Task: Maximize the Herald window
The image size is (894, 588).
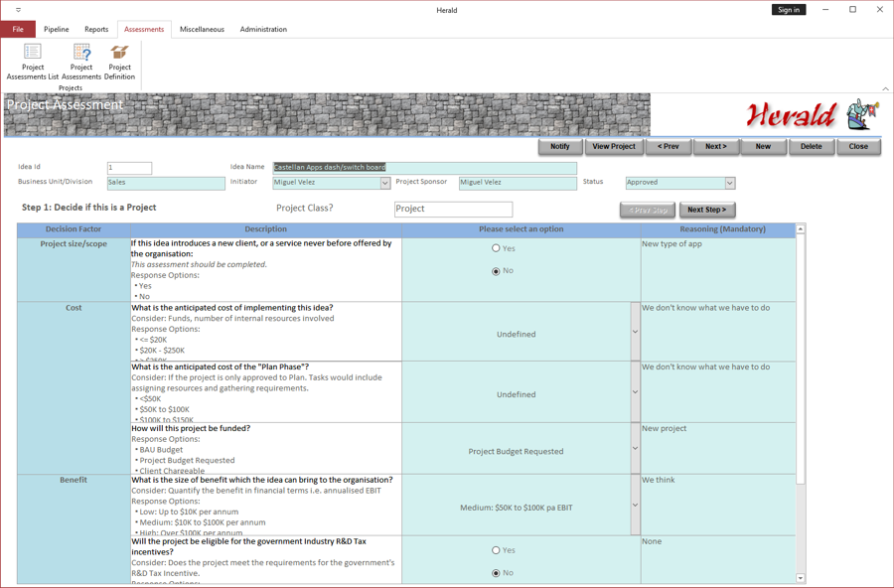Action: [852, 10]
